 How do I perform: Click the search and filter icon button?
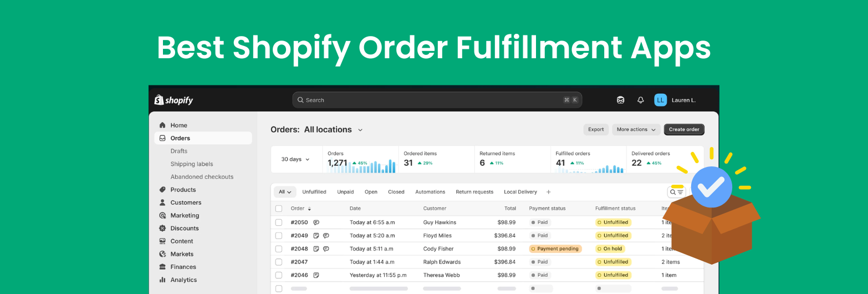(676, 192)
